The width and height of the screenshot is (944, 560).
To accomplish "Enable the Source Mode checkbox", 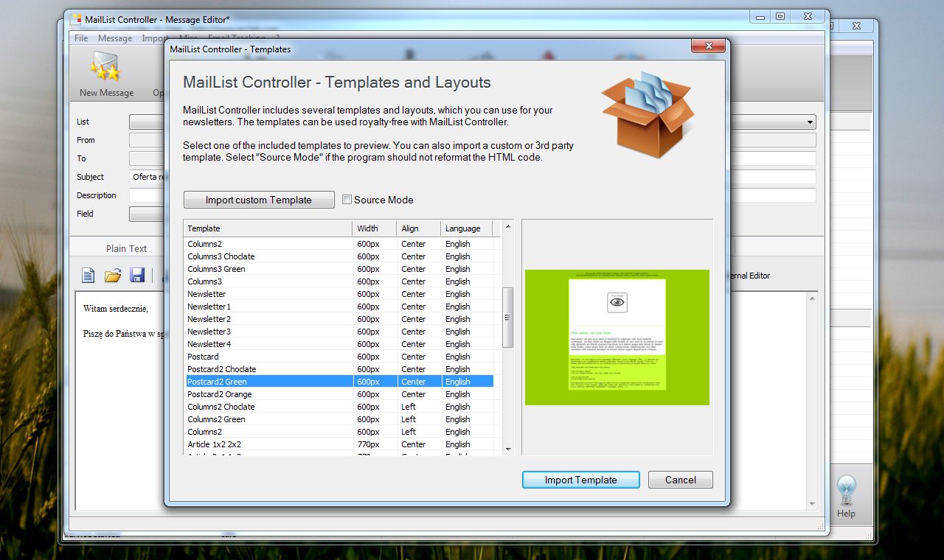I will tap(347, 200).
